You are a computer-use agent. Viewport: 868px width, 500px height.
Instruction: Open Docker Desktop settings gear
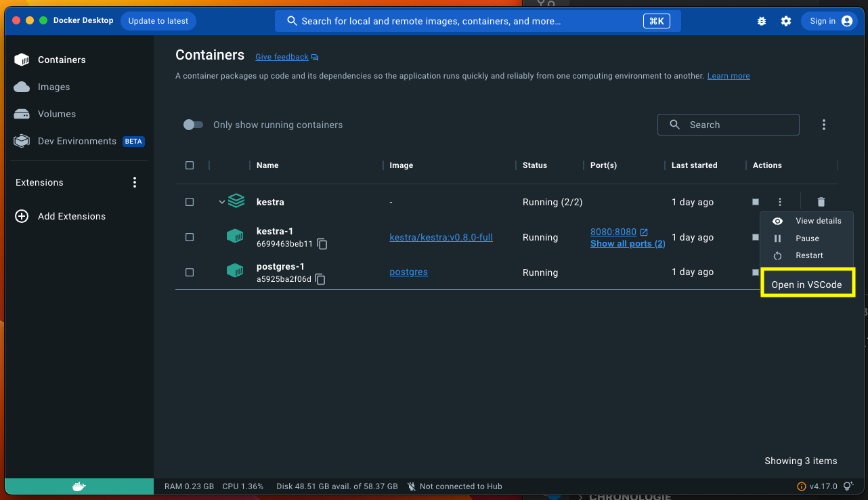coord(785,20)
